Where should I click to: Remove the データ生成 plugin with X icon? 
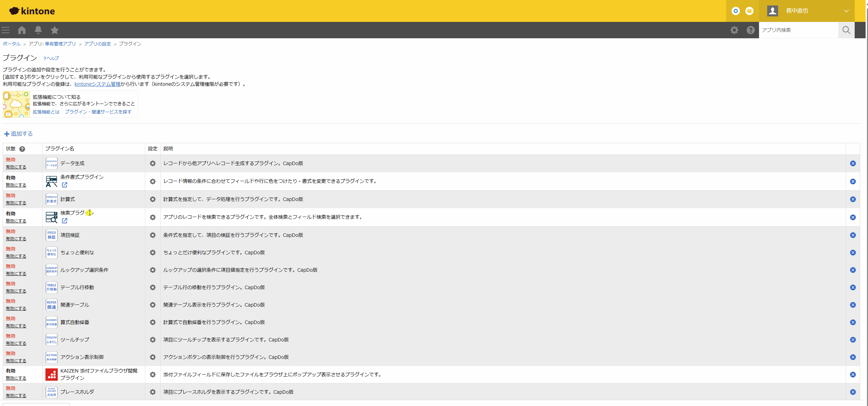853,163
